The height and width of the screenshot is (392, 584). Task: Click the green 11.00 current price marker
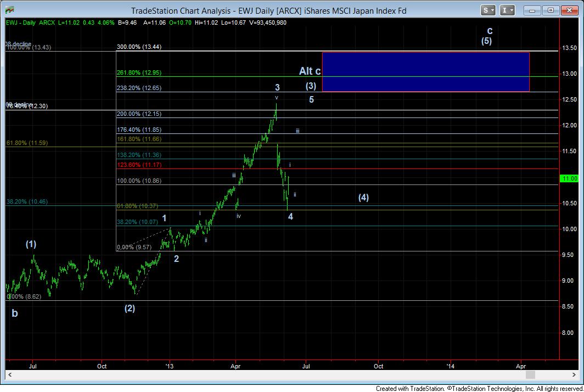(x=570, y=178)
